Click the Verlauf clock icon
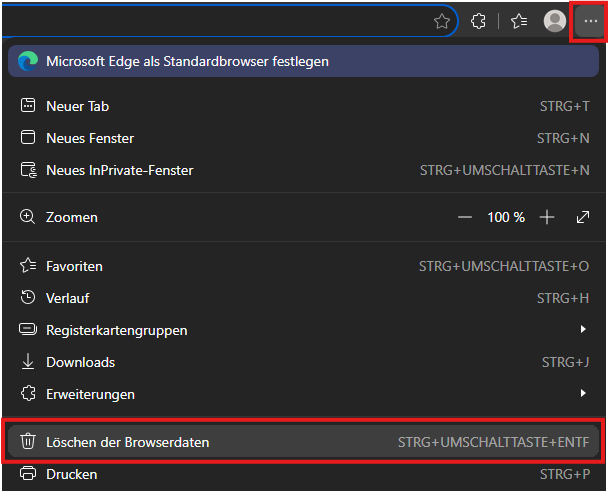This screenshot has height=491, width=609. pyautogui.click(x=28, y=298)
